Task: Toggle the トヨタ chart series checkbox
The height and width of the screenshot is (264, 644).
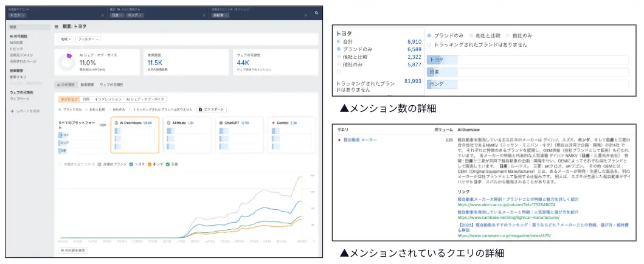Action: (131, 164)
